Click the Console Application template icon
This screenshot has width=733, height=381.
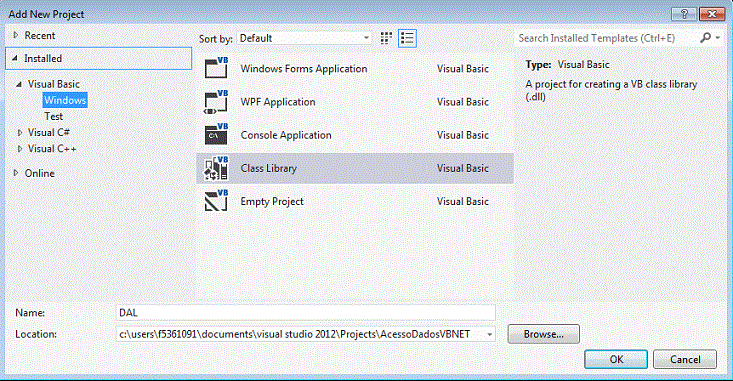pos(216,135)
